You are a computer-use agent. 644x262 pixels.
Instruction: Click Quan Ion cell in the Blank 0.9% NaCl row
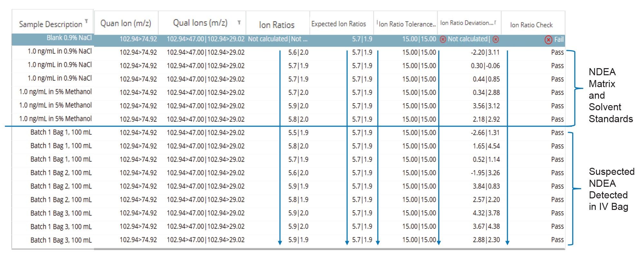(x=138, y=39)
